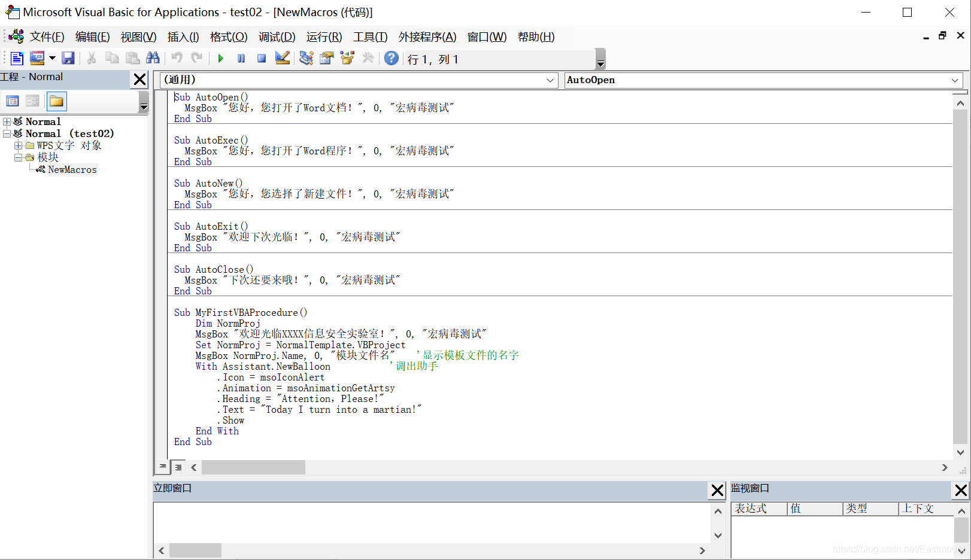This screenshot has width=971, height=560.
Task: Open project pane toolbar overflow arrow
Action: [144, 103]
